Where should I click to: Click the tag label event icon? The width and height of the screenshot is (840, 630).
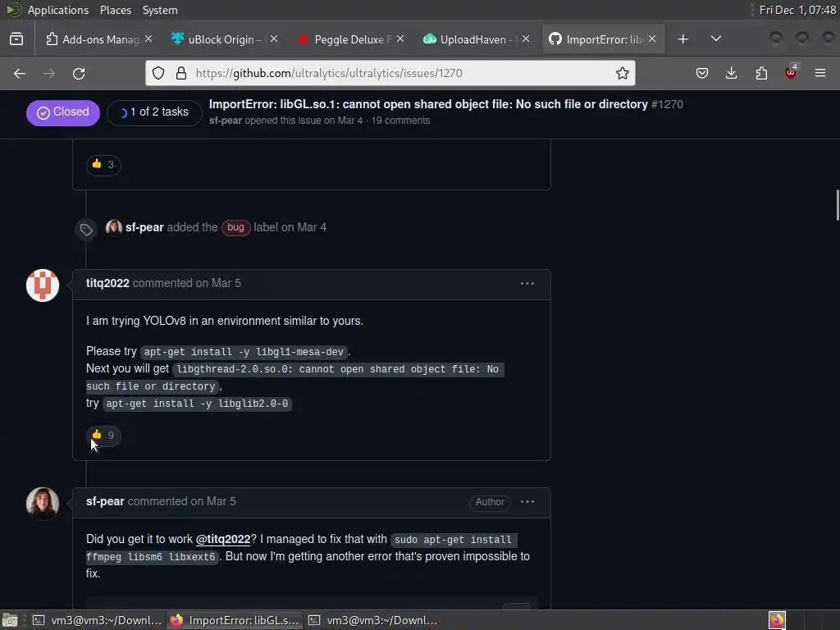click(x=86, y=230)
